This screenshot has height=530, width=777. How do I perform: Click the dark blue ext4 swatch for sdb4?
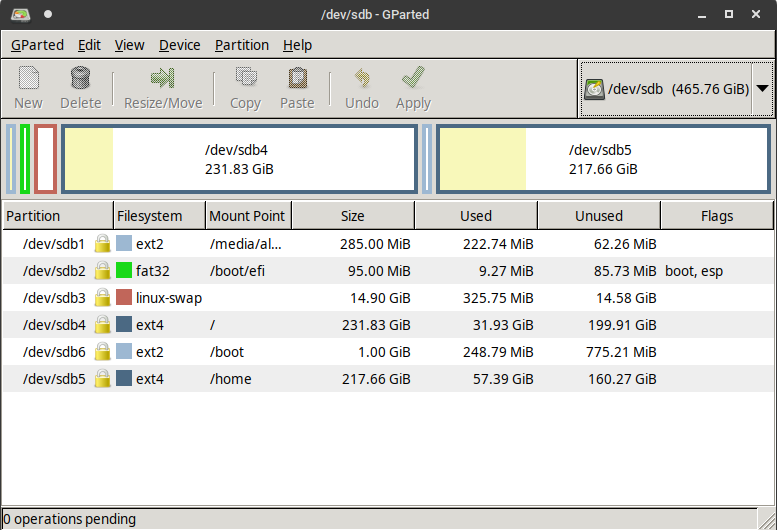pyautogui.click(x=124, y=324)
